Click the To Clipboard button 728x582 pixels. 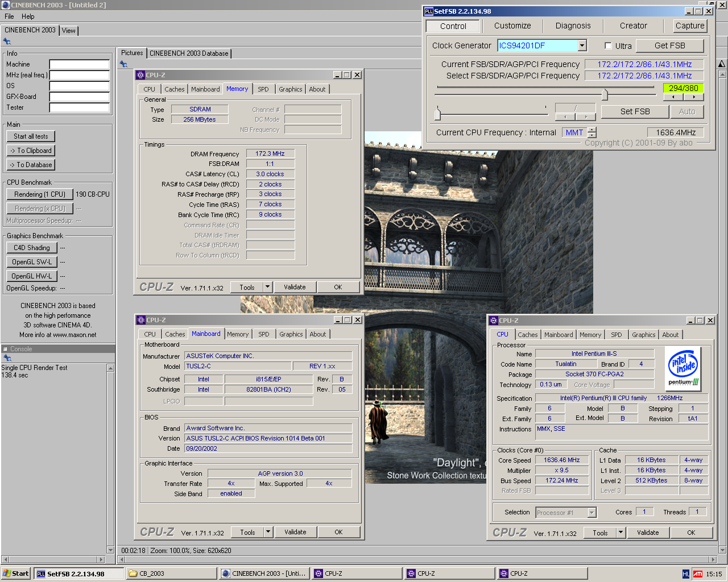[x=31, y=151]
